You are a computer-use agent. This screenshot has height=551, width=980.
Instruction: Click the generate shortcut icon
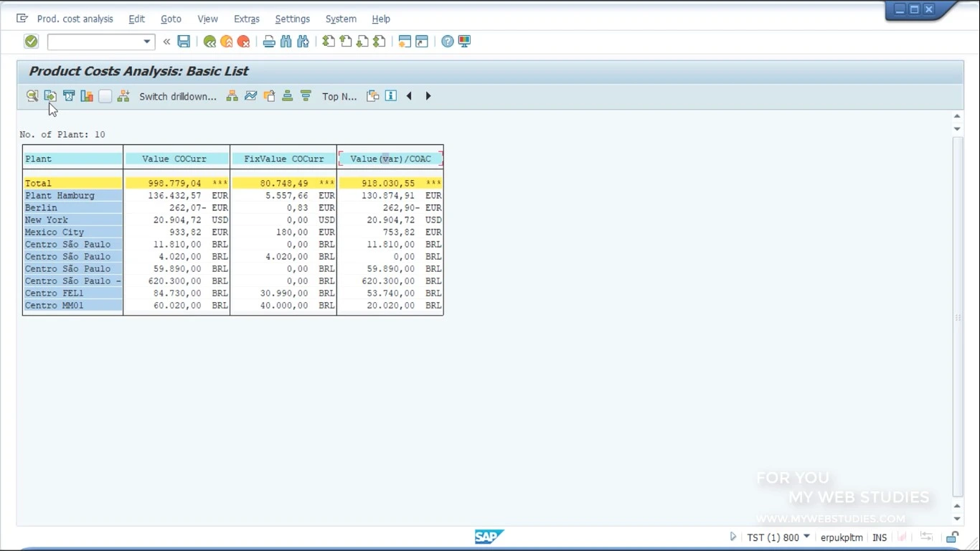[422, 42]
